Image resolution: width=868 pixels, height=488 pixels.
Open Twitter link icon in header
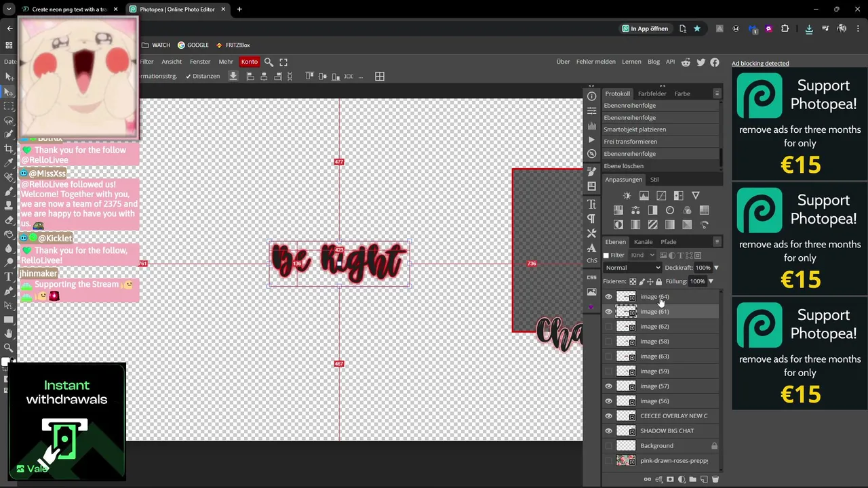click(x=701, y=62)
